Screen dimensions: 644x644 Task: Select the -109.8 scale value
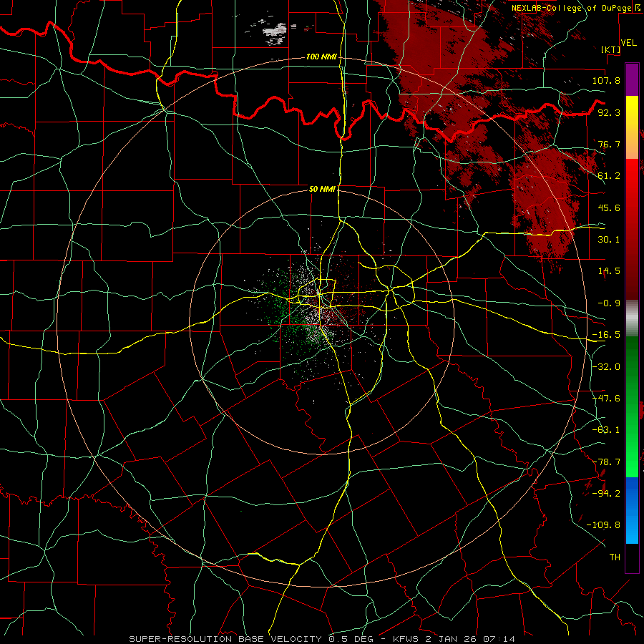(x=603, y=525)
